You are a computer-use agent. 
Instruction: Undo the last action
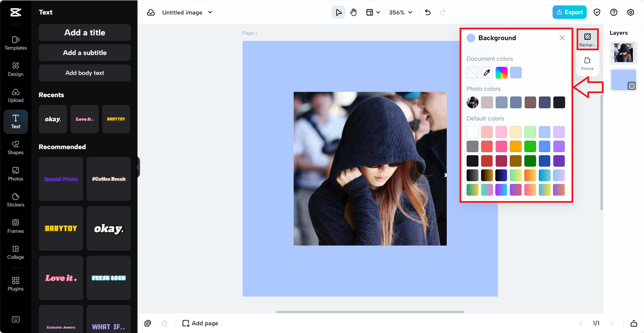(428, 13)
